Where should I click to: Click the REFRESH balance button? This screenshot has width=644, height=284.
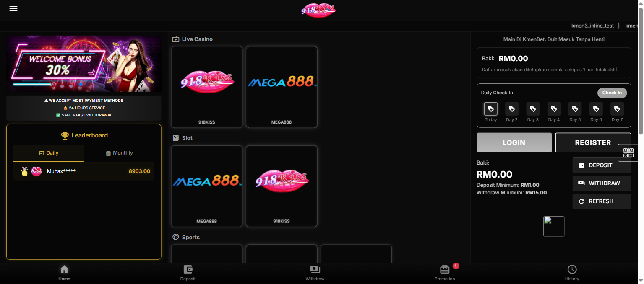(602, 201)
